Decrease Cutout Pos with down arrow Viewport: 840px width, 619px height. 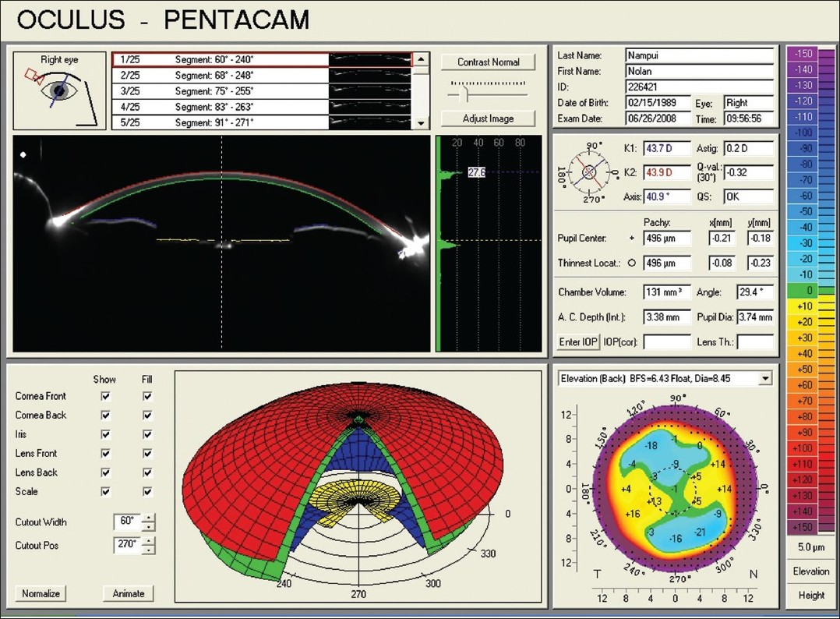[x=150, y=550]
